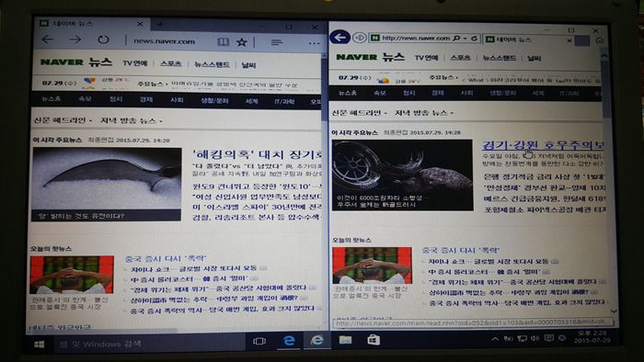
Task: Go back in the Edge window
Action: click(x=48, y=40)
